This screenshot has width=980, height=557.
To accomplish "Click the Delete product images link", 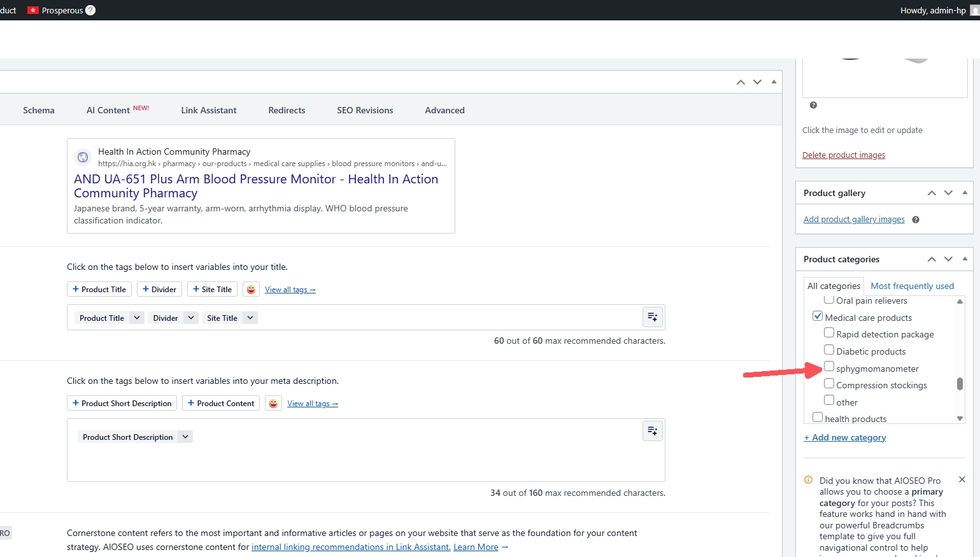I will click(843, 155).
